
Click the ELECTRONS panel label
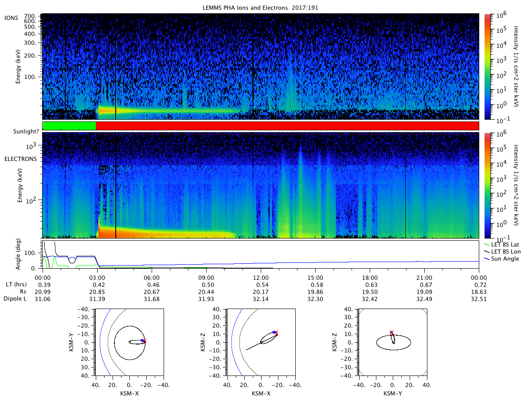pyautogui.click(x=20, y=158)
